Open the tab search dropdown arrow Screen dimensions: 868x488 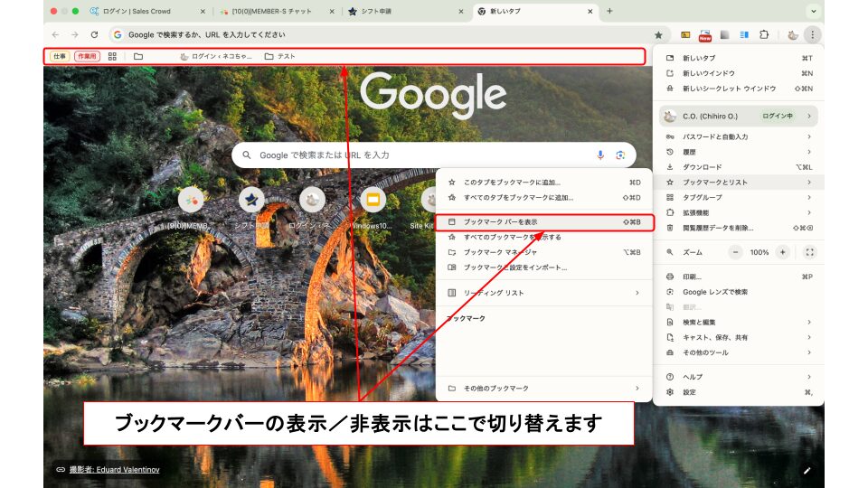pos(814,11)
